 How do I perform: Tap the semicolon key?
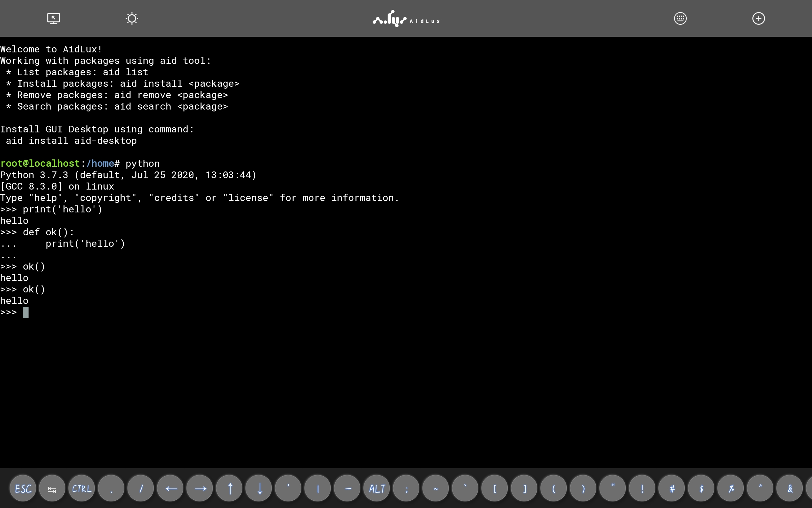[x=406, y=488]
